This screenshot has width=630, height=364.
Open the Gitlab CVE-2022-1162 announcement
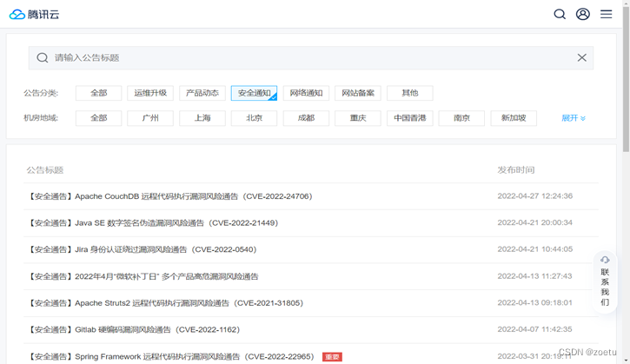[133, 329]
